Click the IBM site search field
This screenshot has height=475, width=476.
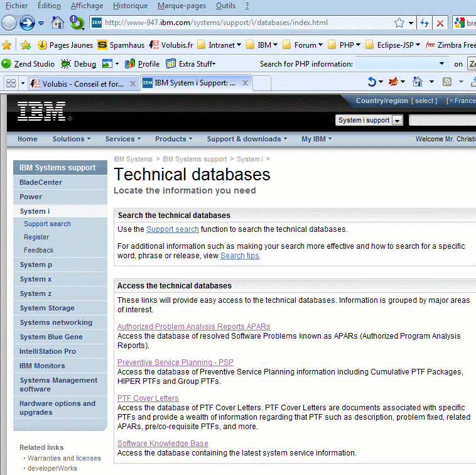click(x=443, y=120)
